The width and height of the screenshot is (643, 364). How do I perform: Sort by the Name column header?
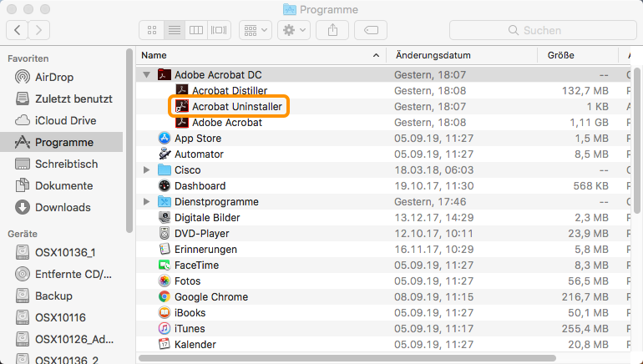point(261,55)
